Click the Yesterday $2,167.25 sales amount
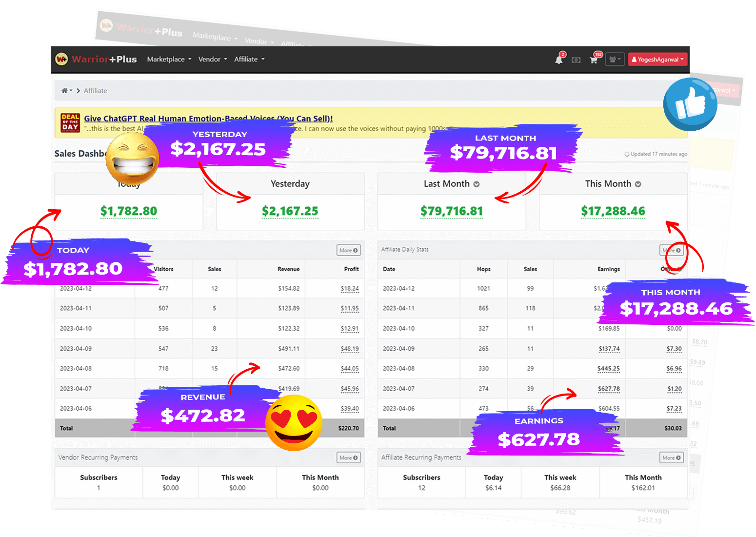This screenshot has height=537, width=756. [x=290, y=211]
